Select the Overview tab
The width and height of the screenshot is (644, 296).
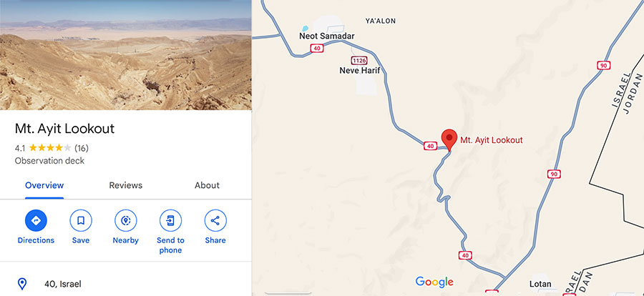(x=44, y=185)
